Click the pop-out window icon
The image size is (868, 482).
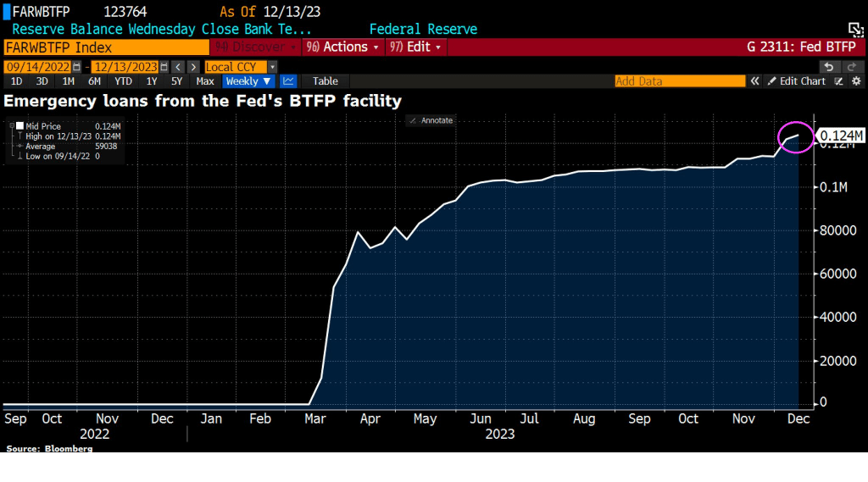(856, 30)
